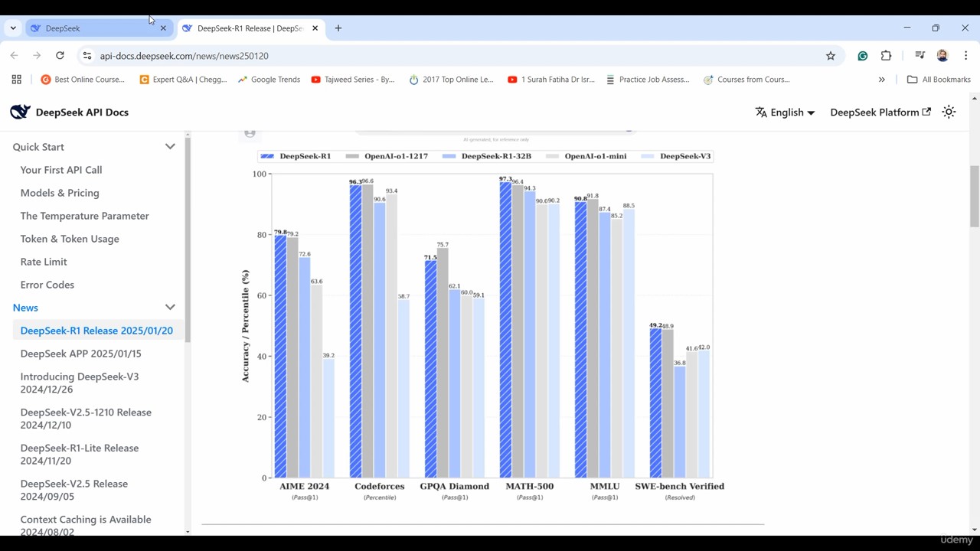Viewport: 980px width, 551px height.
Task: Open the All Bookmarks folder
Action: point(939,80)
